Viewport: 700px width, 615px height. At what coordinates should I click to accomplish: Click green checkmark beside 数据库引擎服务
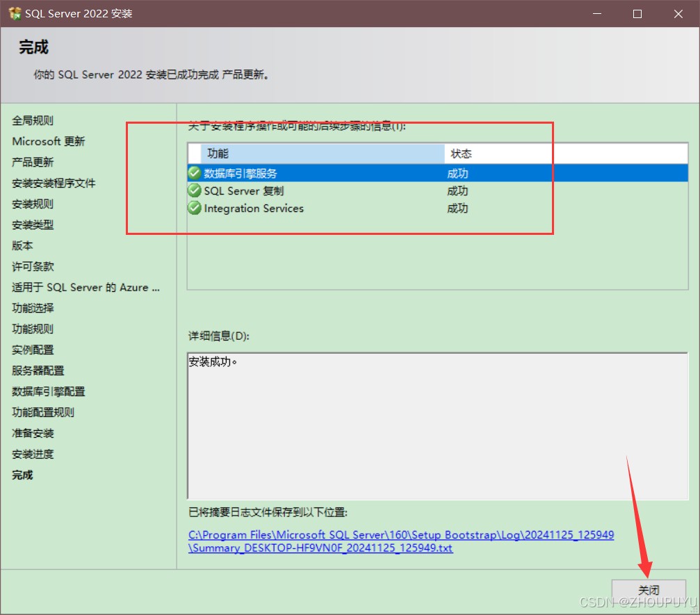point(195,173)
